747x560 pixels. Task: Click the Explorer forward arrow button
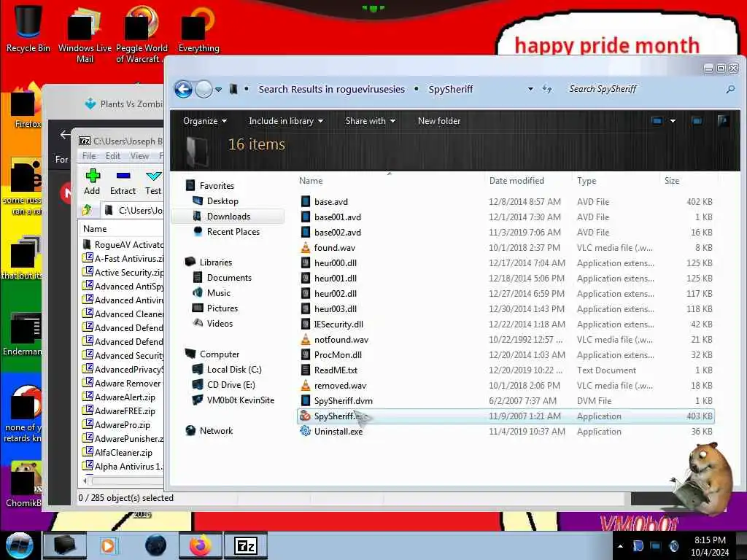(204, 89)
